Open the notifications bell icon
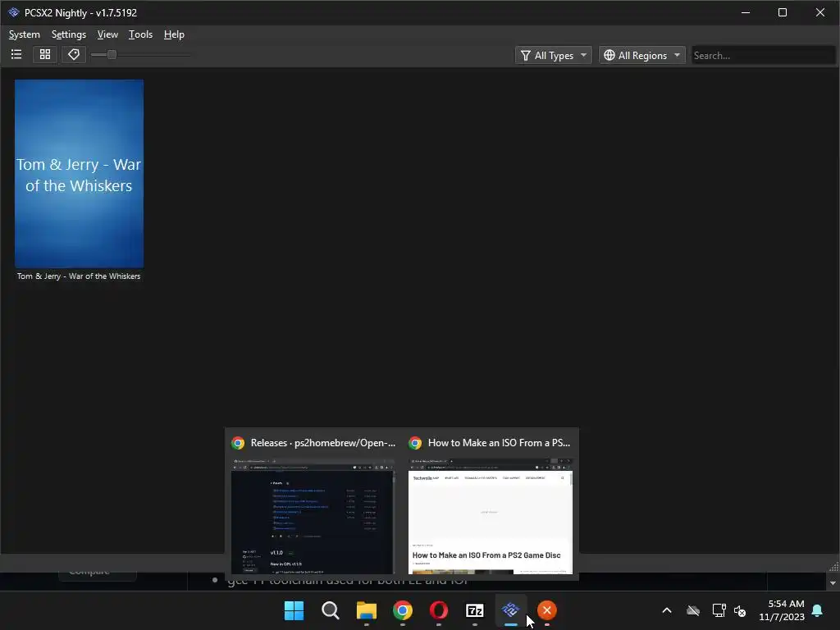 click(x=818, y=610)
